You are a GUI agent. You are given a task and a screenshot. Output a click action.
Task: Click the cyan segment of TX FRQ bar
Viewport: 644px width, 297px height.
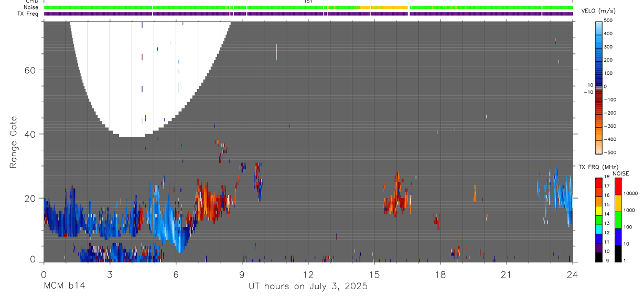point(599,229)
